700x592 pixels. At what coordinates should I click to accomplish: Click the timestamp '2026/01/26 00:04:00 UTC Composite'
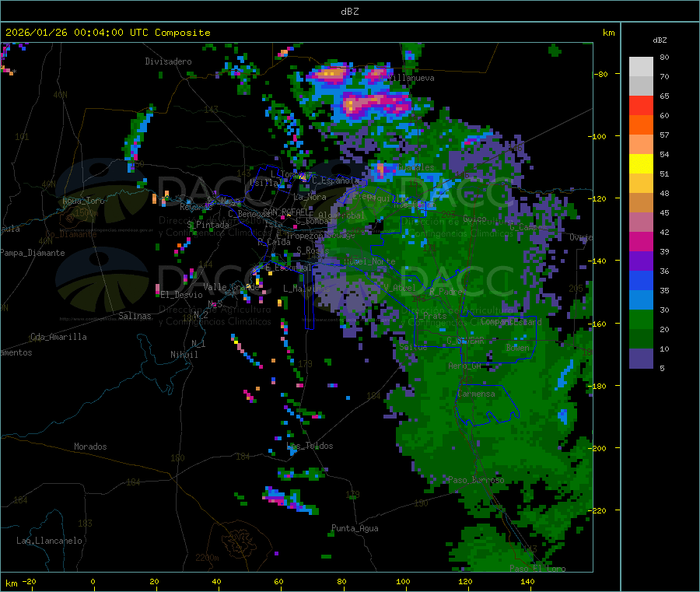coord(107,33)
